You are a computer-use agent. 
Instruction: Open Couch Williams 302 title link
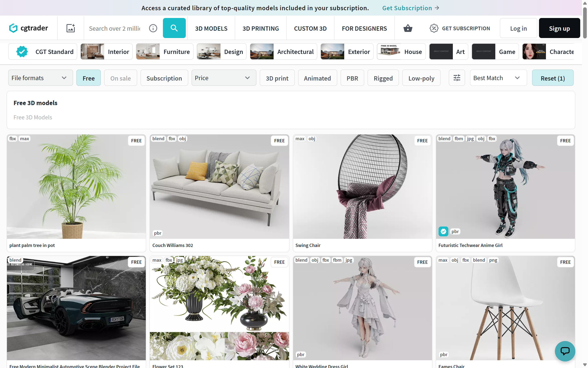pyautogui.click(x=173, y=245)
